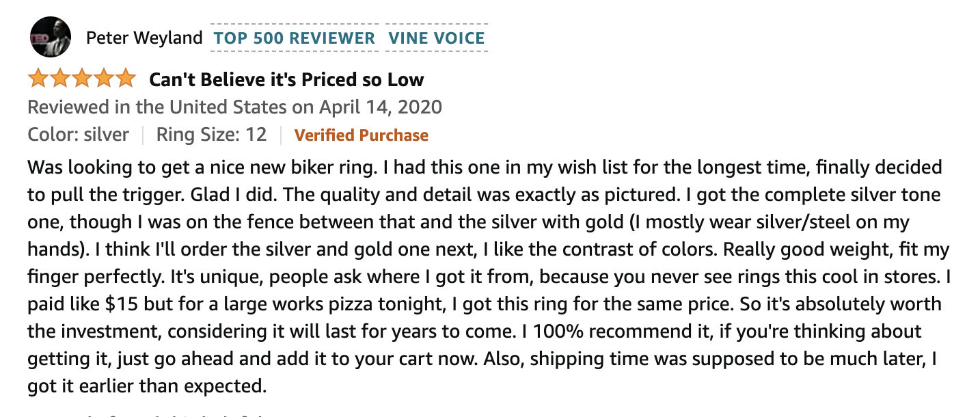980x417 pixels.
Task: Click the third rating star
Action: coord(82,79)
